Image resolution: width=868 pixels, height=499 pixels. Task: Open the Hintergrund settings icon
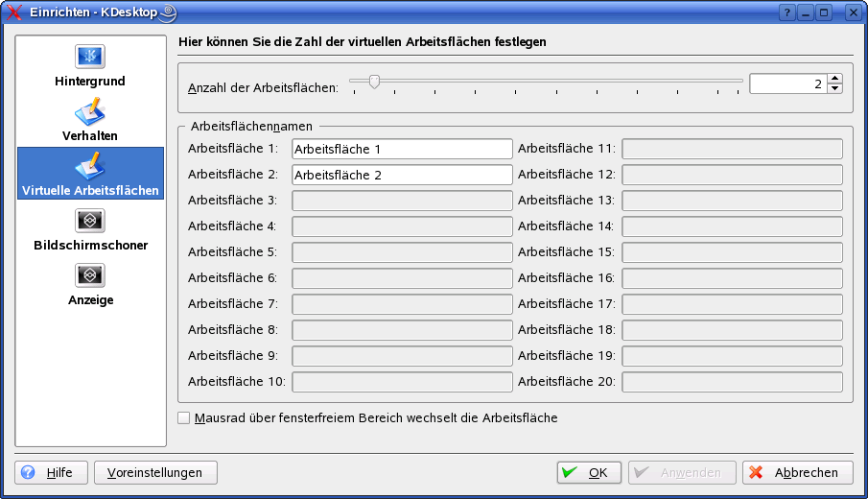coord(90,56)
